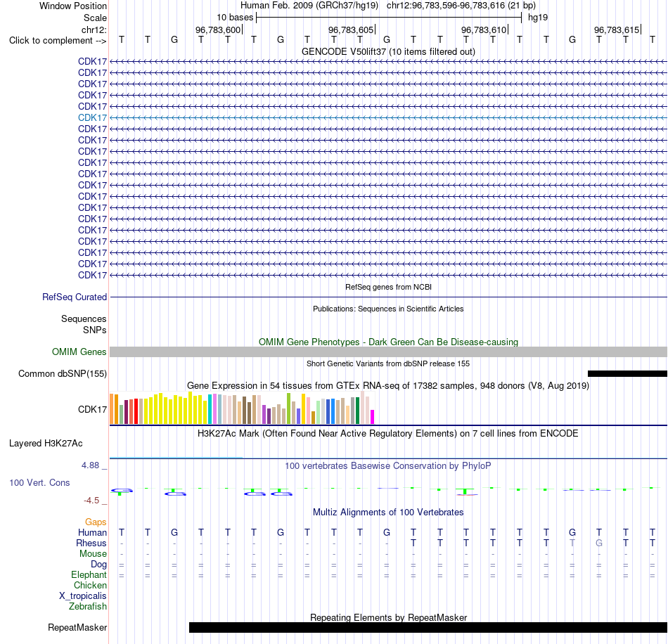668x644 pixels.
Task: Click the OMIM Genes track label
Action: (79, 352)
